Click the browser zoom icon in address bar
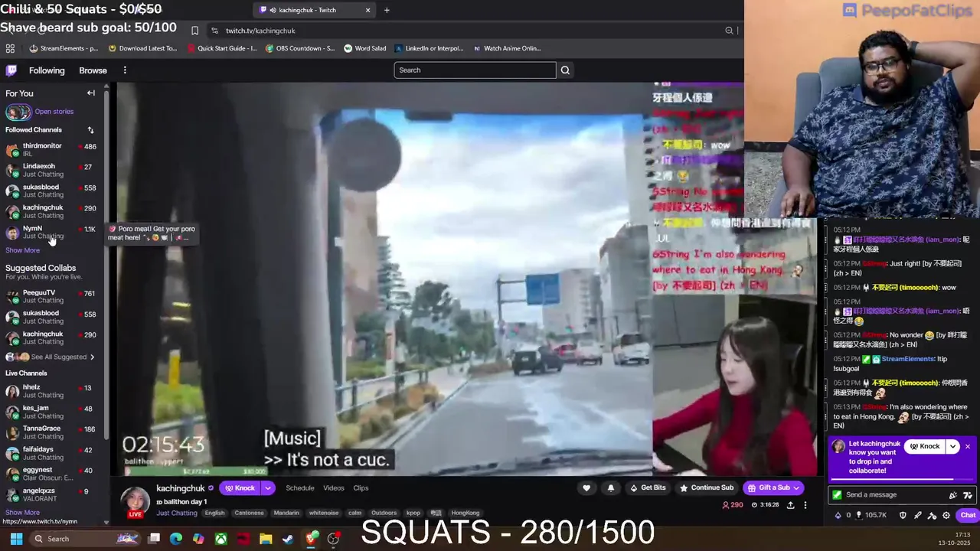 [x=729, y=31]
